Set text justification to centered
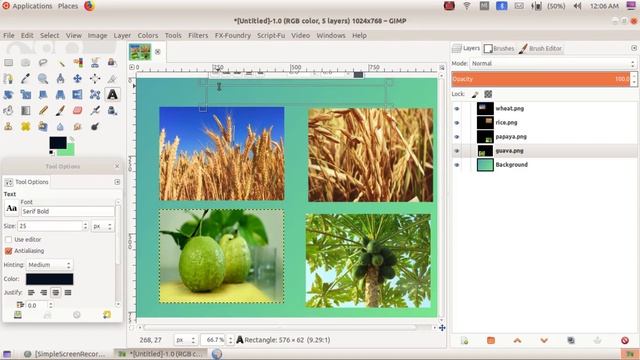The height and width of the screenshot is (360, 640). coord(56,293)
